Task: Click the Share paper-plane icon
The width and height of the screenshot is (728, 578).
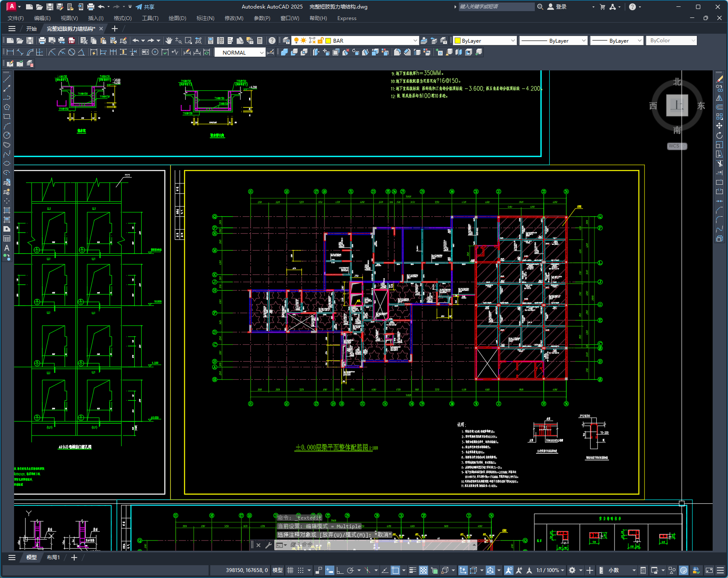Action: (139, 7)
